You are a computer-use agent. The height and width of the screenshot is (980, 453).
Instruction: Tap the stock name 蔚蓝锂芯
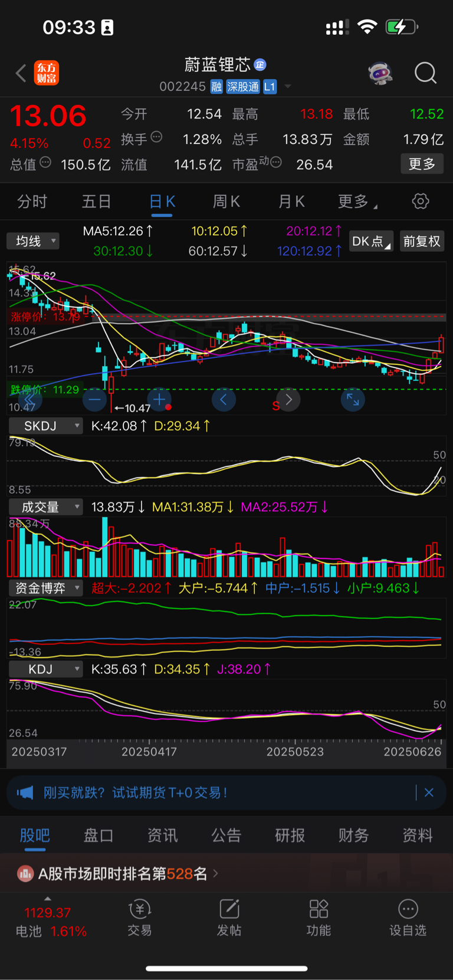click(x=218, y=64)
